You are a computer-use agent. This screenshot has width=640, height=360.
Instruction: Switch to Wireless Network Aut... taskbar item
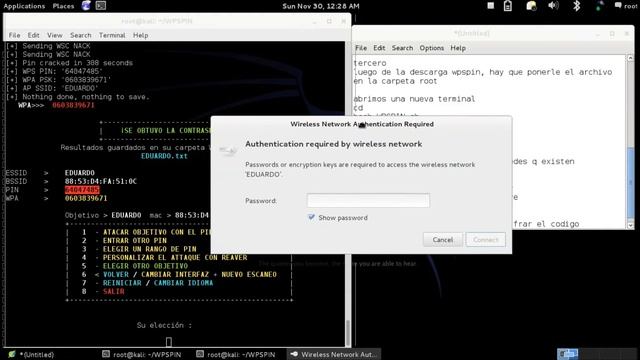pyautogui.click(x=333, y=354)
